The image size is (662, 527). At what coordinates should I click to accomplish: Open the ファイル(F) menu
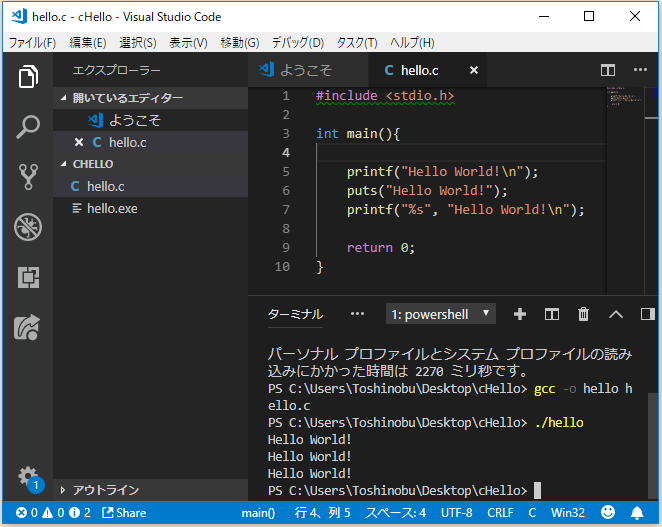33,43
